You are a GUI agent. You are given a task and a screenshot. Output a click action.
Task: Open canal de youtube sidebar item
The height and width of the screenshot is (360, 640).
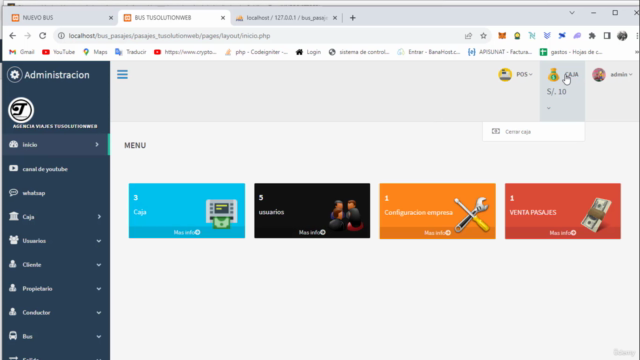tap(56, 169)
